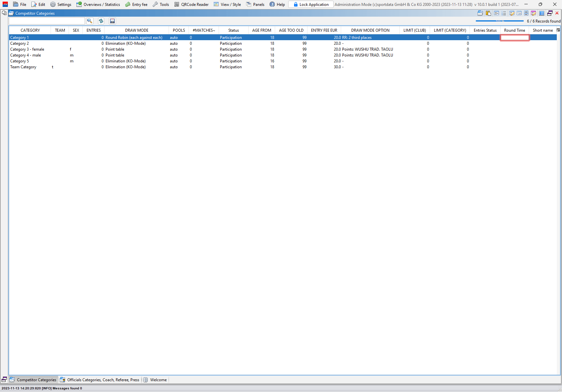Open the Overviews / Statistics menu
The height and width of the screenshot is (392, 562).
tap(98, 5)
